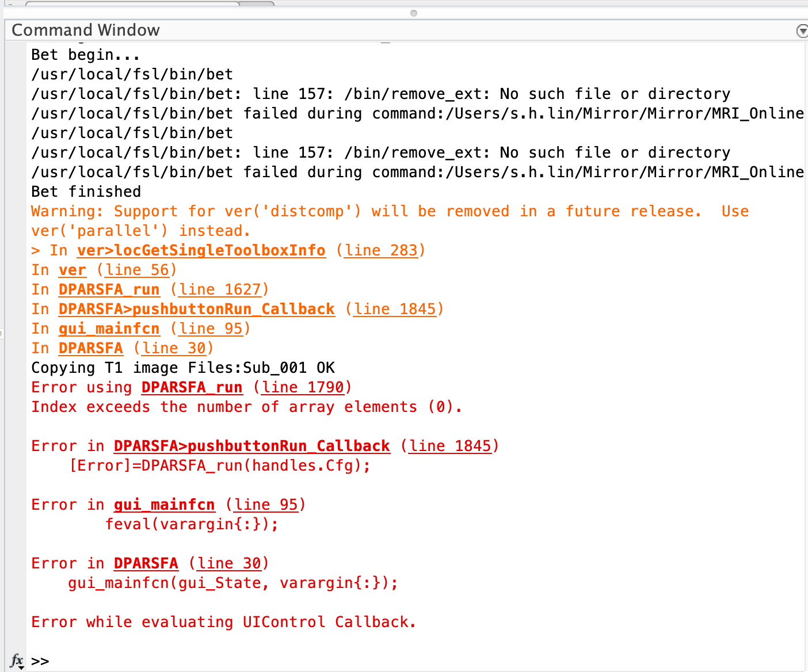Screen dimensions: 808x672
Task: Click the Command Window title bar
Action: (x=86, y=30)
